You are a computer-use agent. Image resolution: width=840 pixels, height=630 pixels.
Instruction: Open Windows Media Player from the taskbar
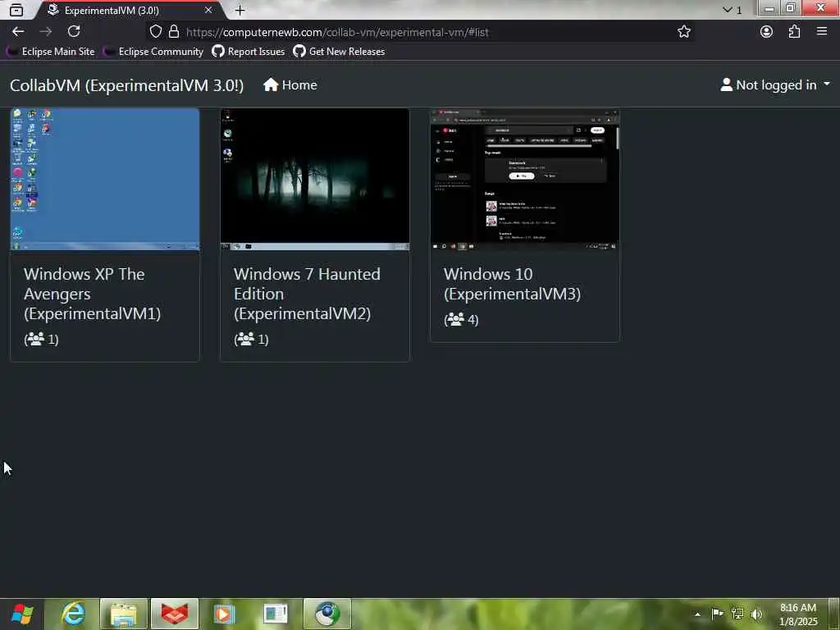coord(225,614)
